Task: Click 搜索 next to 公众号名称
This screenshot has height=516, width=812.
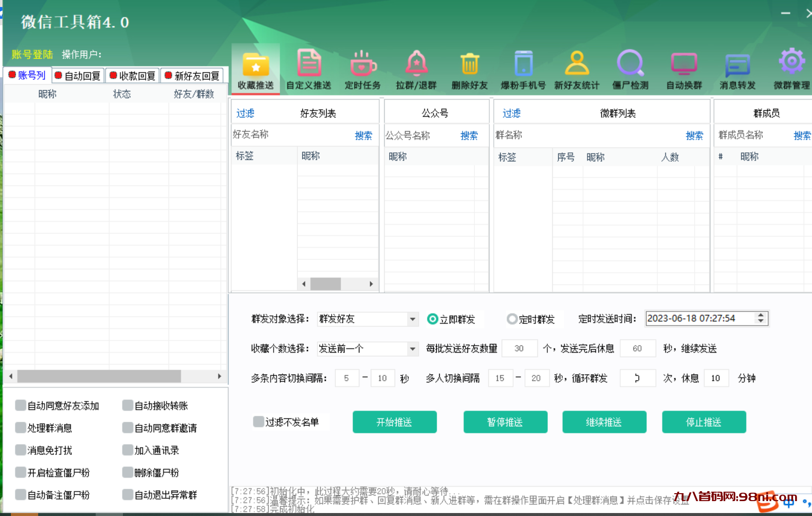Action: (x=469, y=135)
